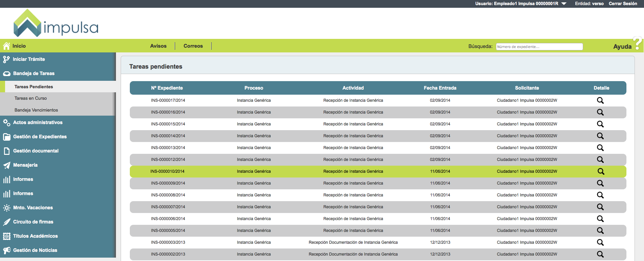Screen dimensions: 644x261
Task: Open detail magnifier for INS-0000012/2014
Action: [600, 160]
